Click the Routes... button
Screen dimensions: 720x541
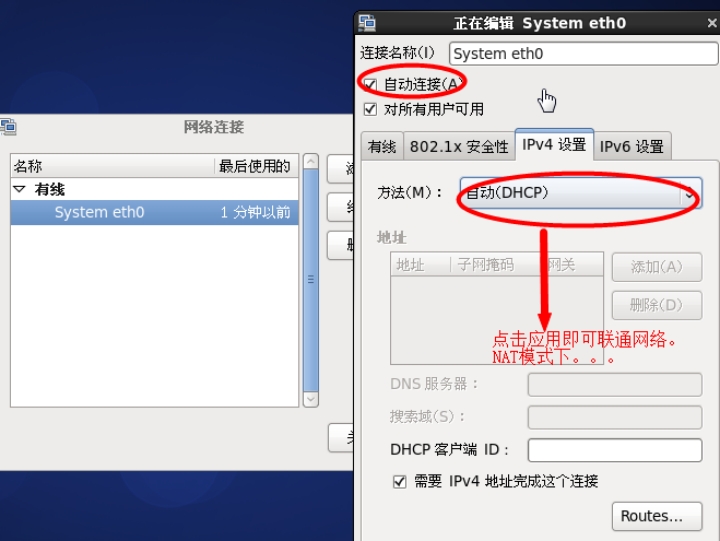pyautogui.click(x=657, y=516)
